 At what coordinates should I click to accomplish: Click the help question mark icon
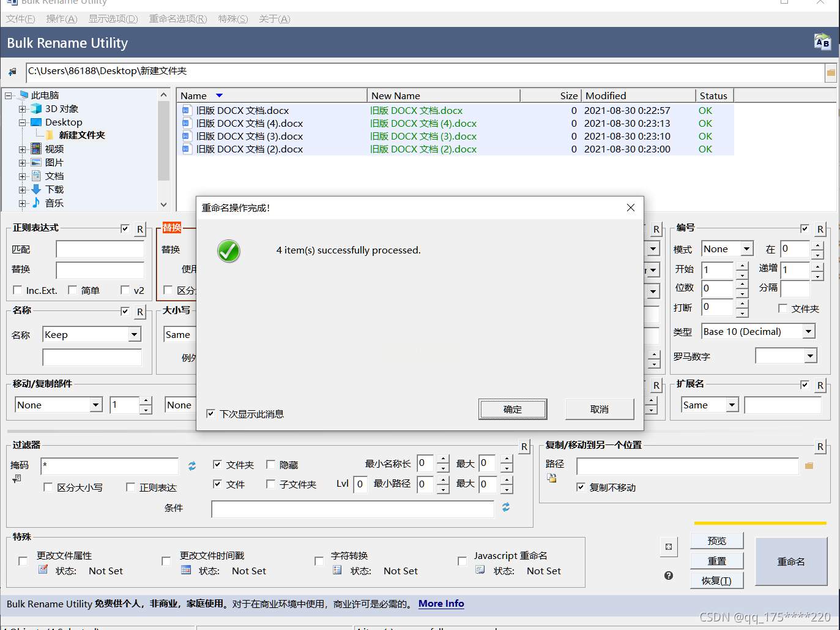coord(669,576)
